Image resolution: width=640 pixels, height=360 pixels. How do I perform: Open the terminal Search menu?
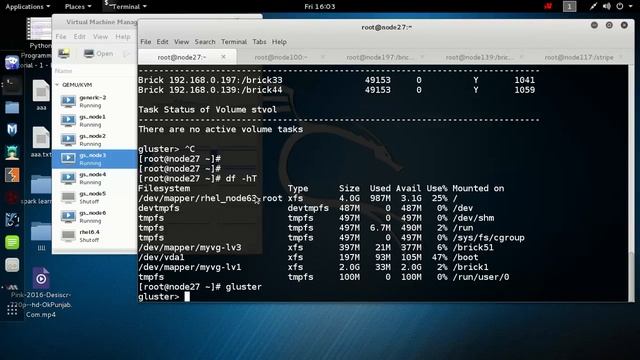point(205,42)
